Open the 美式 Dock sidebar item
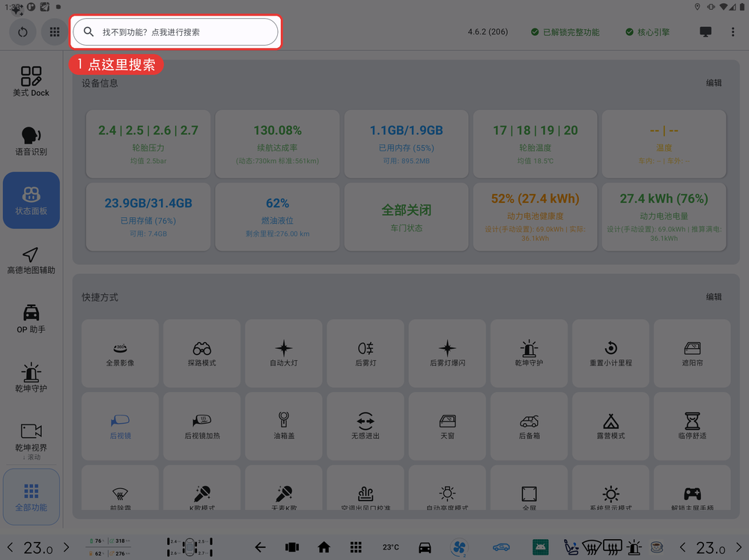 click(31, 82)
